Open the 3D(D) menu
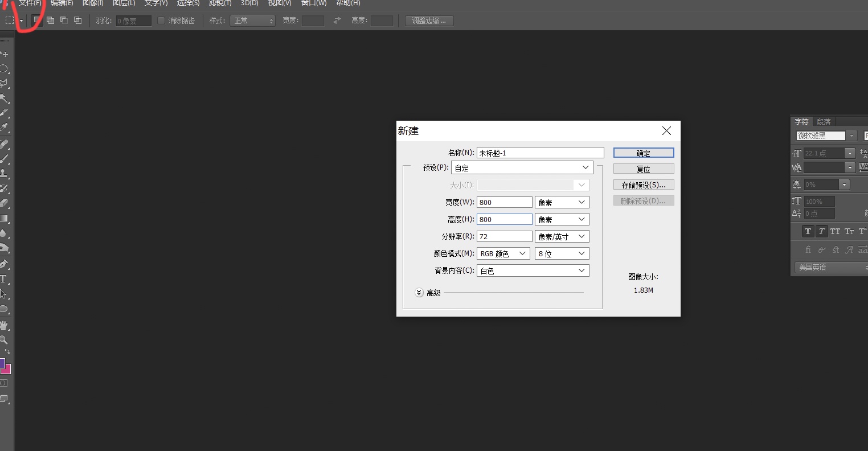 click(249, 3)
